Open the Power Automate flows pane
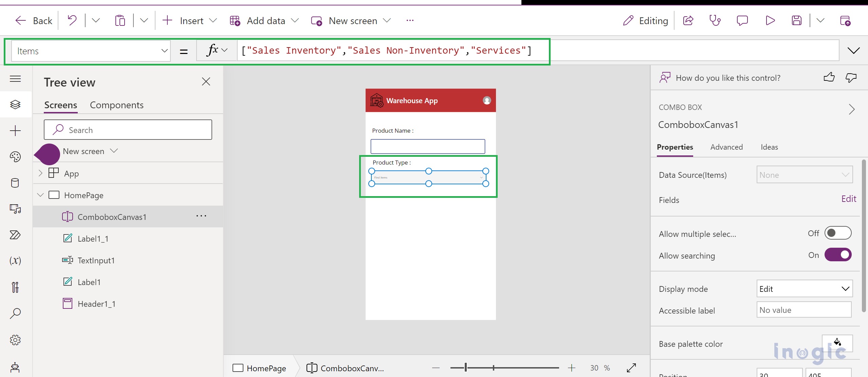This screenshot has width=868, height=377. pos(15,235)
